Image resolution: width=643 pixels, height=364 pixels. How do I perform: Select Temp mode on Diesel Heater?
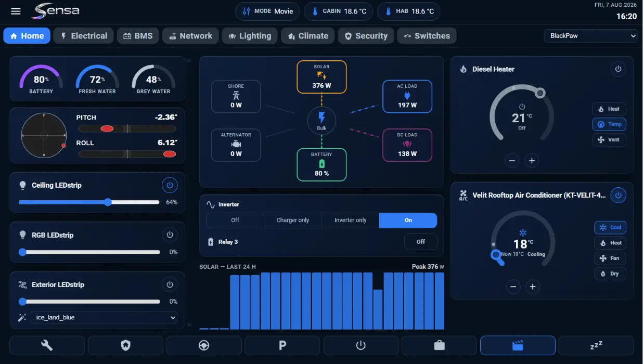(609, 124)
